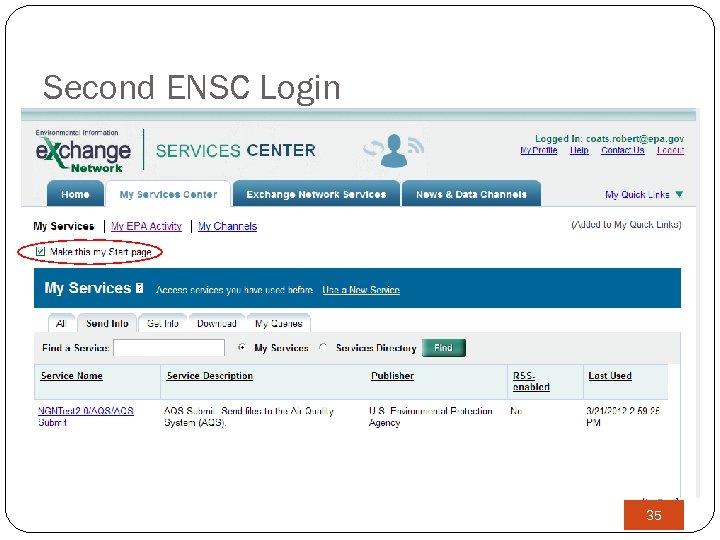Switch to the Download tab
Viewport: 720px width, 540px height.
(x=217, y=323)
